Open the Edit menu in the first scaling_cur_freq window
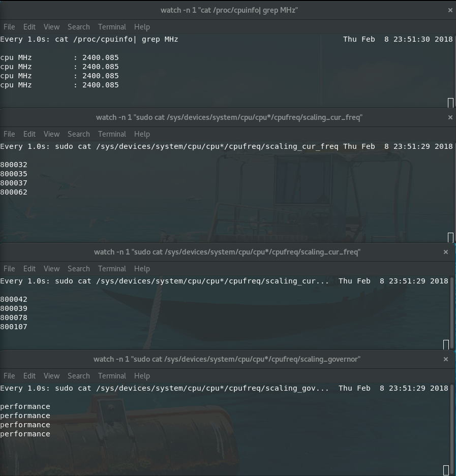The height and width of the screenshot is (476, 456). tap(29, 134)
